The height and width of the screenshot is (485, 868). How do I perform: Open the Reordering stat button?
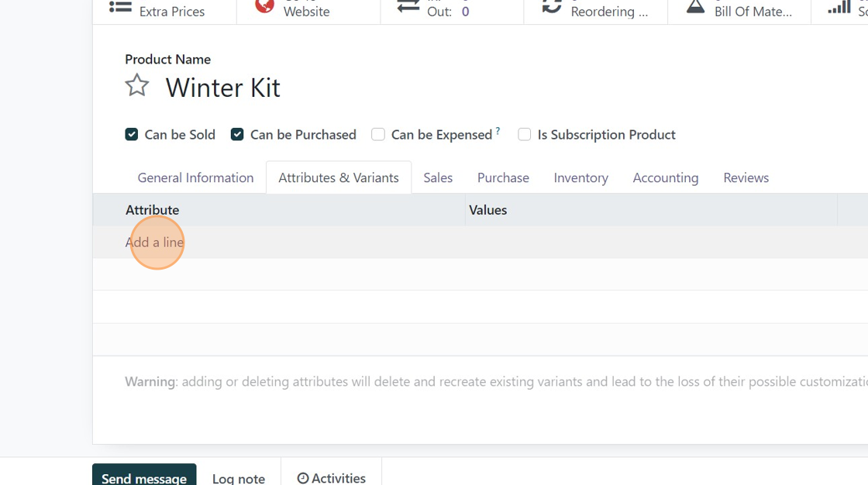pos(596,11)
